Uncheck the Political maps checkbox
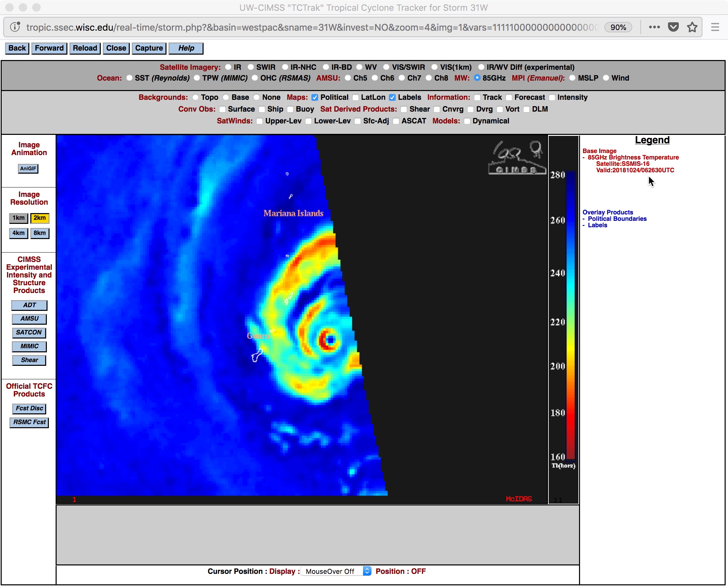The width and height of the screenshot is (728, 586). (x=315, y=97)
